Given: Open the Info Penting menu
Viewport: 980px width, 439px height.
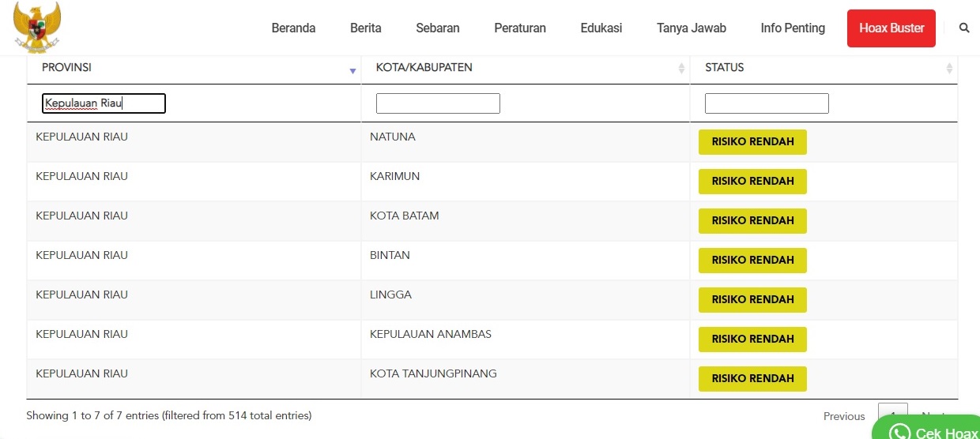Looking at the screenshot, I should (x=793, y=28).
